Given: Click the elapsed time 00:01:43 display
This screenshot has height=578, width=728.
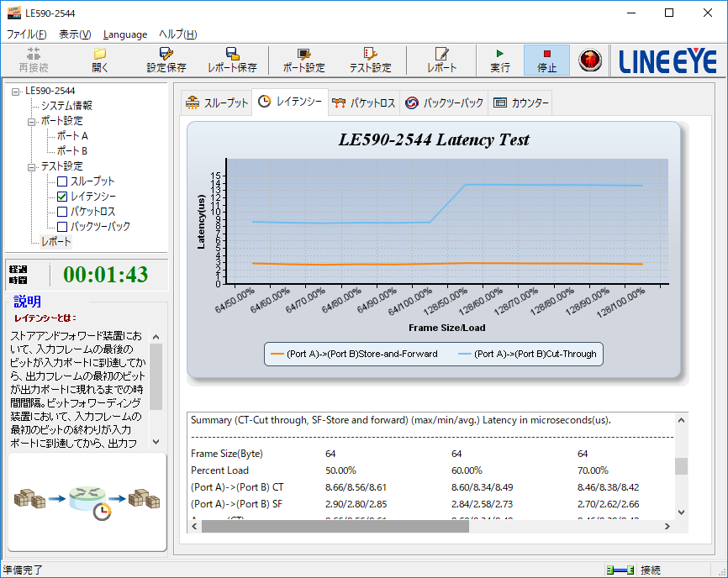Looking at the screenshot, I should pyautogui.click(x=106, y=275).
